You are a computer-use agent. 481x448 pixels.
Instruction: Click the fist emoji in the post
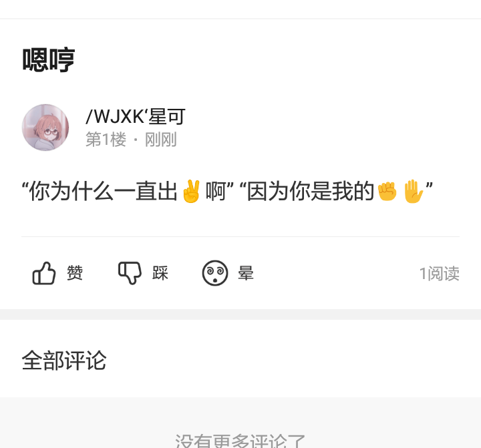[x=387, y=192]
